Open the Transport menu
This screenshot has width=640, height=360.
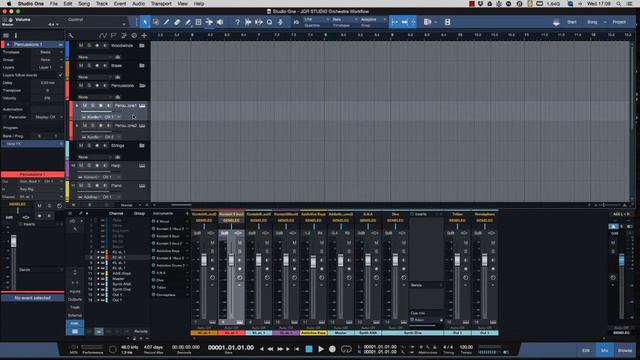coord(161,4)
